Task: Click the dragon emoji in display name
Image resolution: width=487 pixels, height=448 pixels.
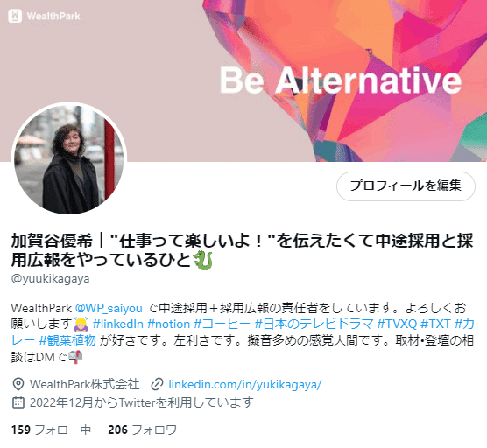Action: point(203,260)
